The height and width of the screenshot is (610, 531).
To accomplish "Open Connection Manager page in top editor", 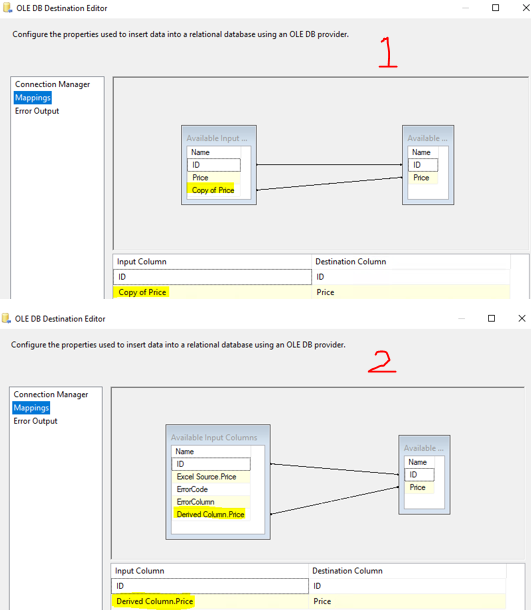I will tap(53, 84).
